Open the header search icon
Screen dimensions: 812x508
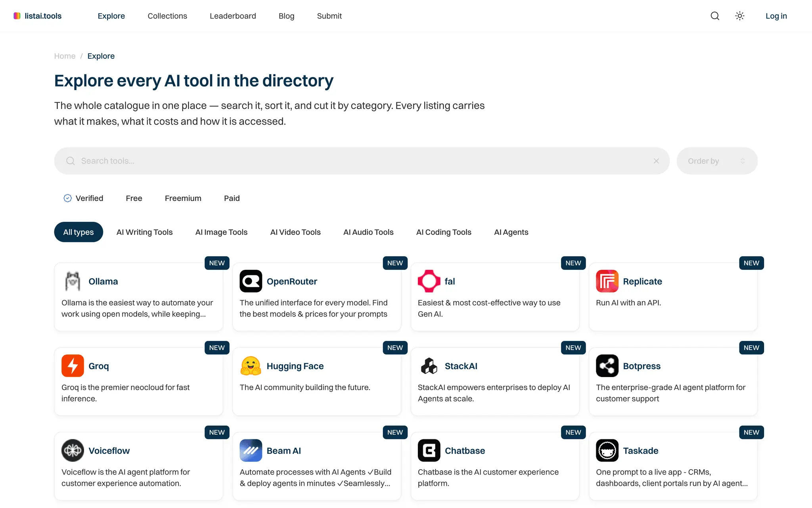point(715,16)
